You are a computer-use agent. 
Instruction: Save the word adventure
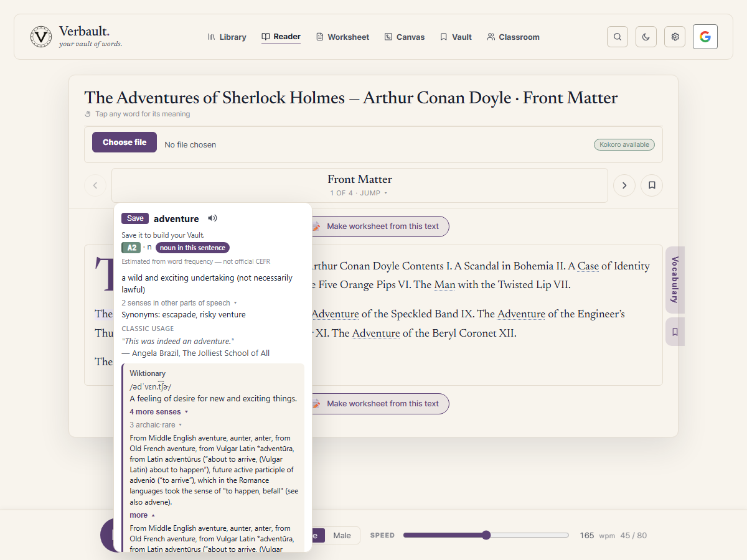[135, 218]
